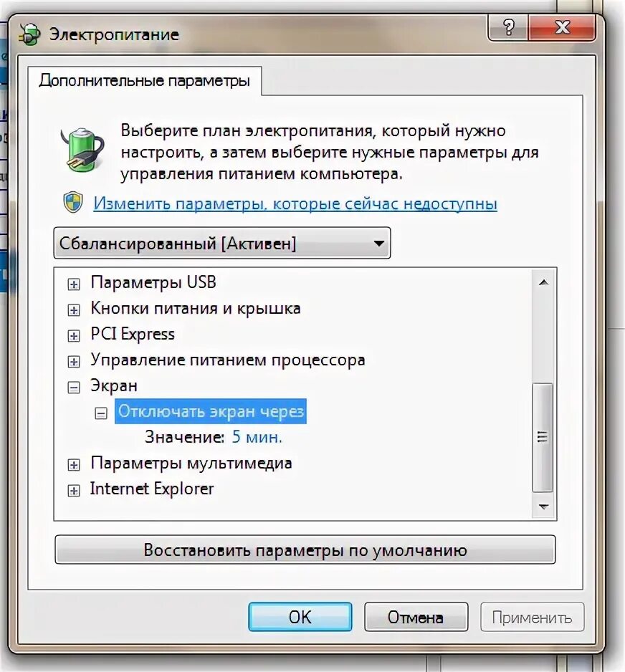Click the battery power plan icon

(82, 150)
